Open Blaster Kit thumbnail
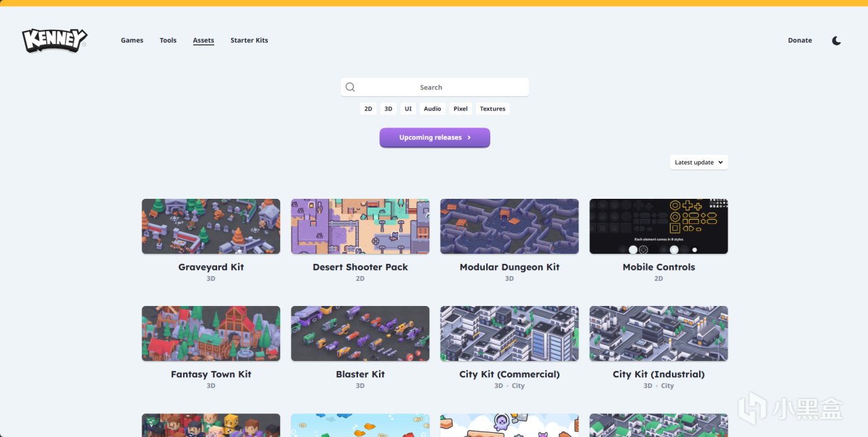The height and width of the screenshot is (437, 868). (360, 334)
